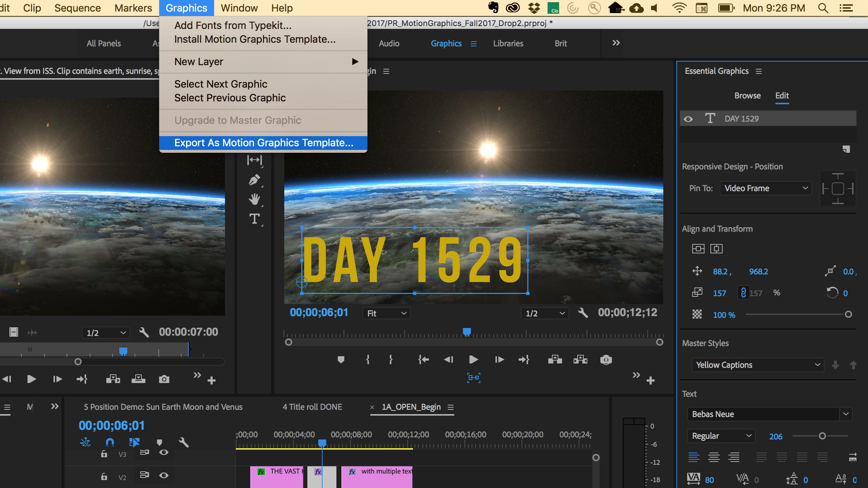Toggle the track visibility icon on V2

163,475
